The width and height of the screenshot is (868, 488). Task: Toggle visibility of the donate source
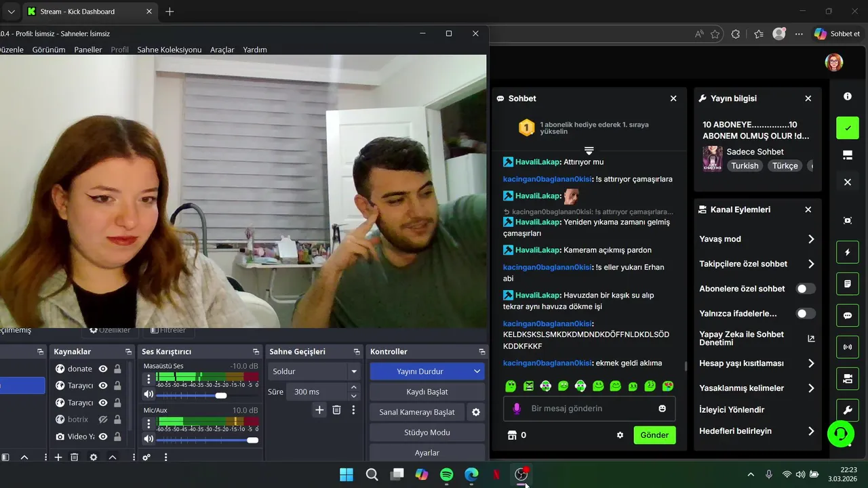point(103,369)
